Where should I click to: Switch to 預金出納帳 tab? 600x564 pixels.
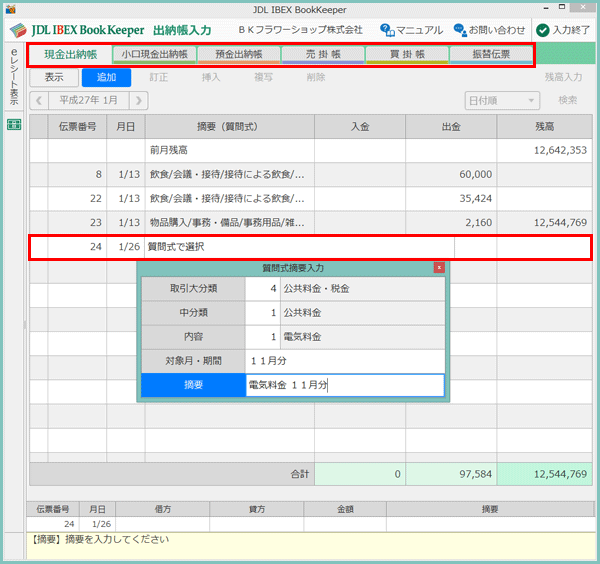tap(239, 54)
